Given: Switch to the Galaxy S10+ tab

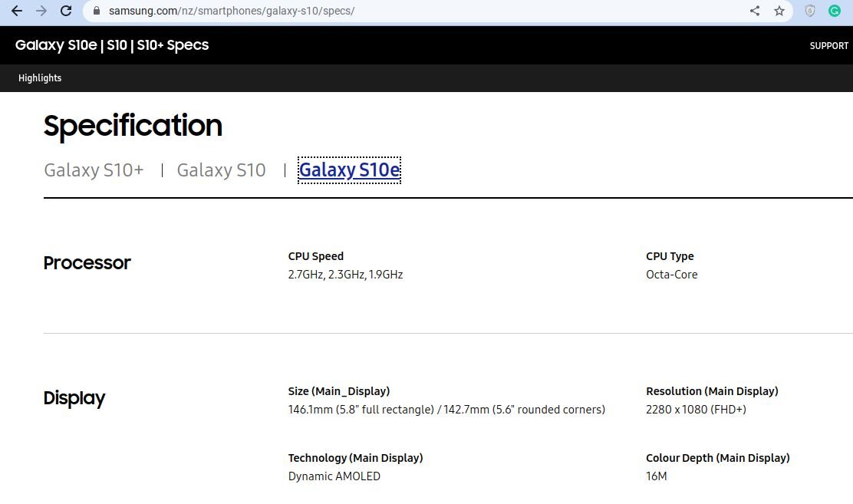Looking at the screenshot, I should [94, 170].
